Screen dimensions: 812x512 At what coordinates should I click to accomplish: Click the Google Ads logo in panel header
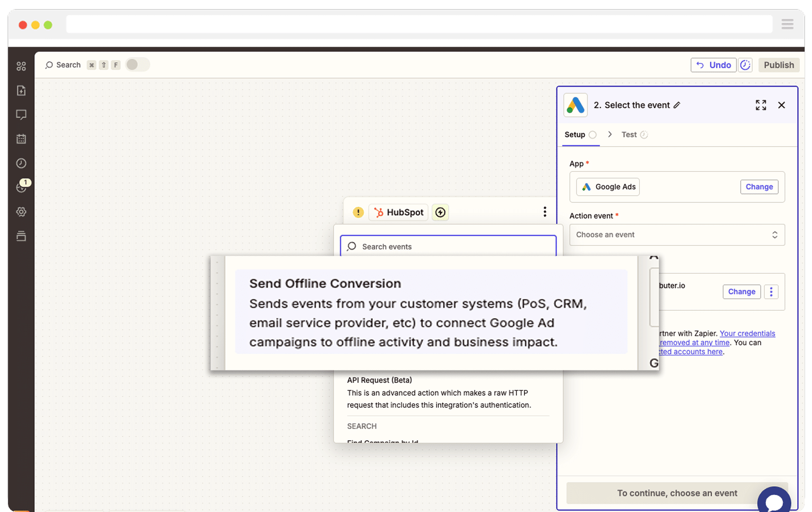[x=575, y=105]
